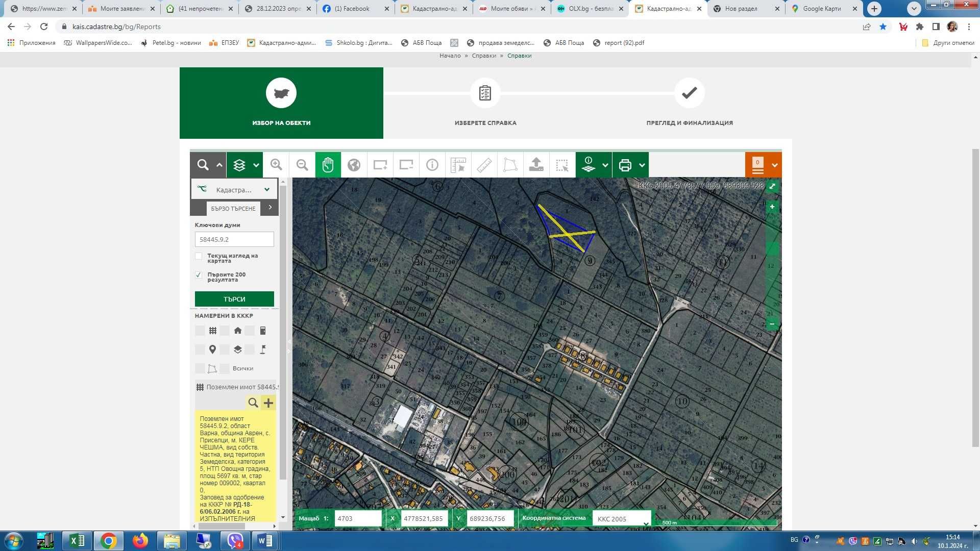The height and width of the screenshot is (551, 980).
Task: Click the print map icon
Action: pos(625,165)
